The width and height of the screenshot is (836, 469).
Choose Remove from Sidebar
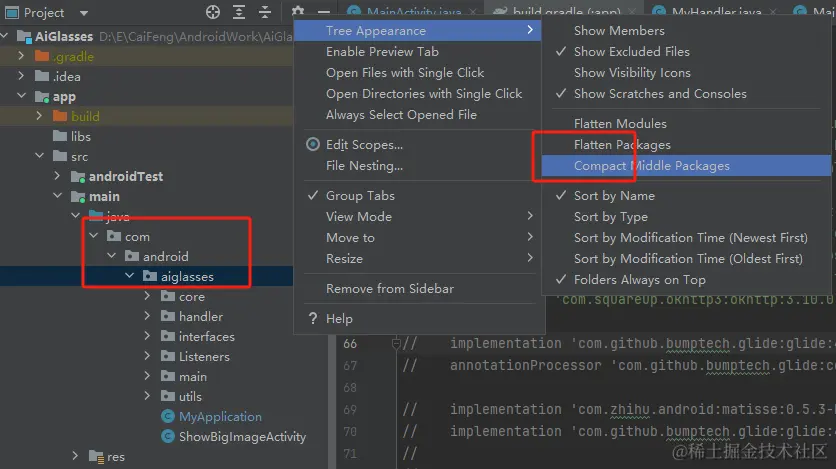[x=390, y=289]
